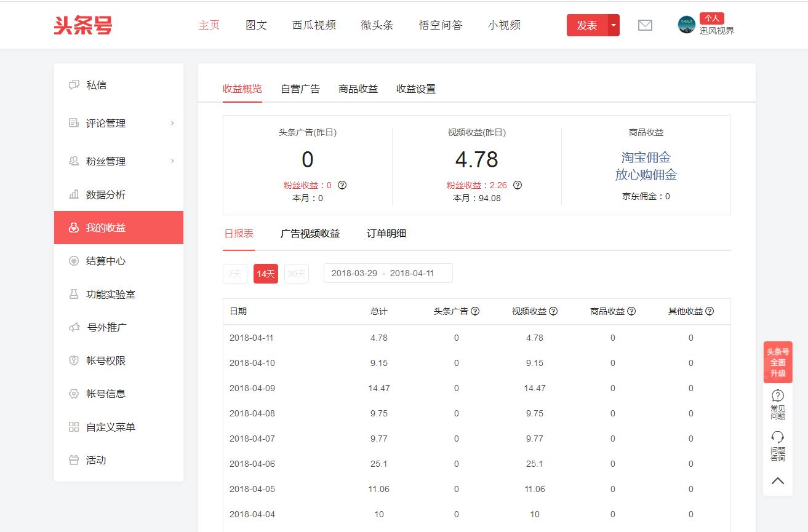Click the 私信 chat bubble icon
The height and width of the screenshot is (532, 808).
click(x=74, y=85)
